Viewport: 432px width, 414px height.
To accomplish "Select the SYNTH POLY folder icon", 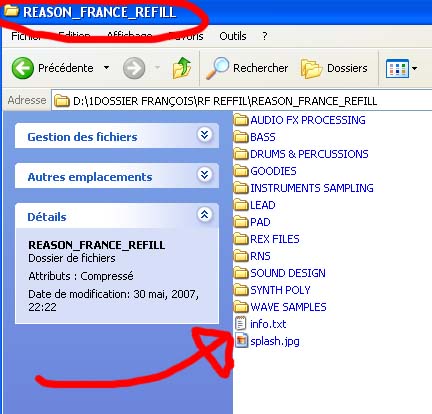I will point(241,290).
